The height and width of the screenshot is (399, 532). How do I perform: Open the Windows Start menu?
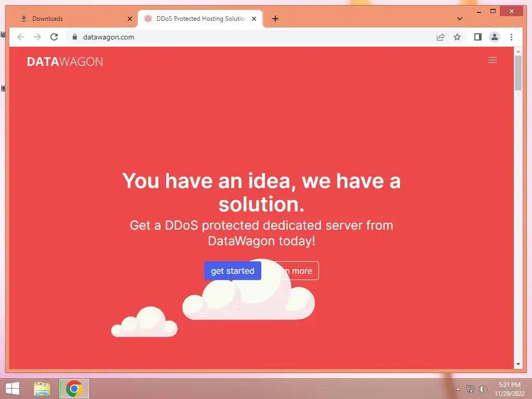(x=12, y=389)
